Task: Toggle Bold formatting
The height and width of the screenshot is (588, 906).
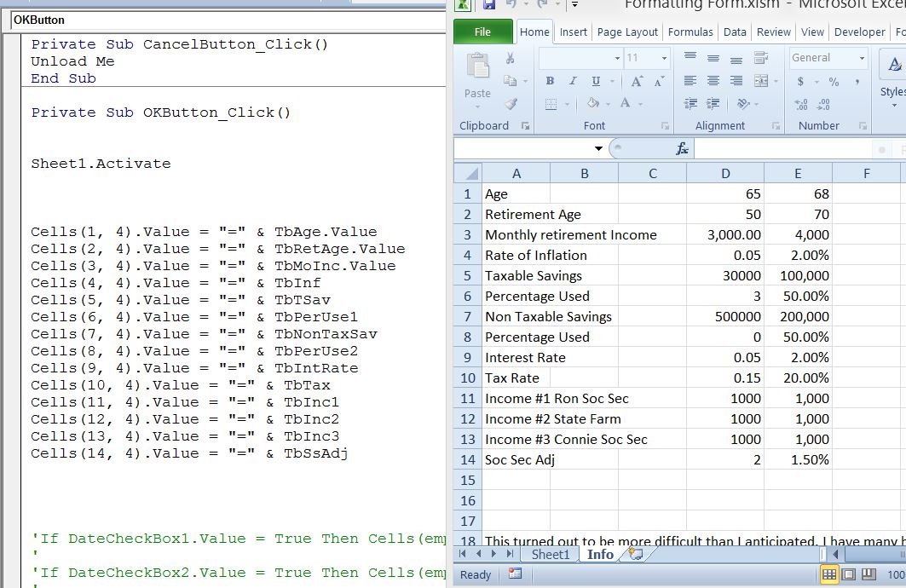Action: point(550,81)
